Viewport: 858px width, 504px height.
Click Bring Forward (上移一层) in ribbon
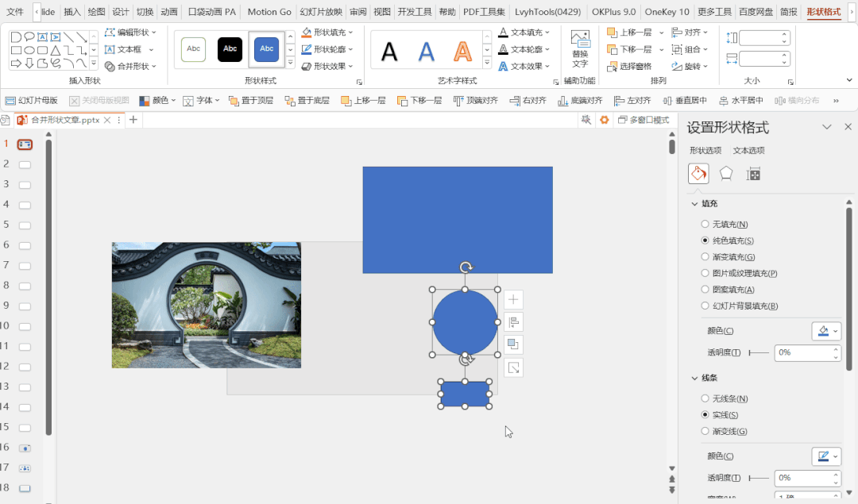click(x=630, y=33)
